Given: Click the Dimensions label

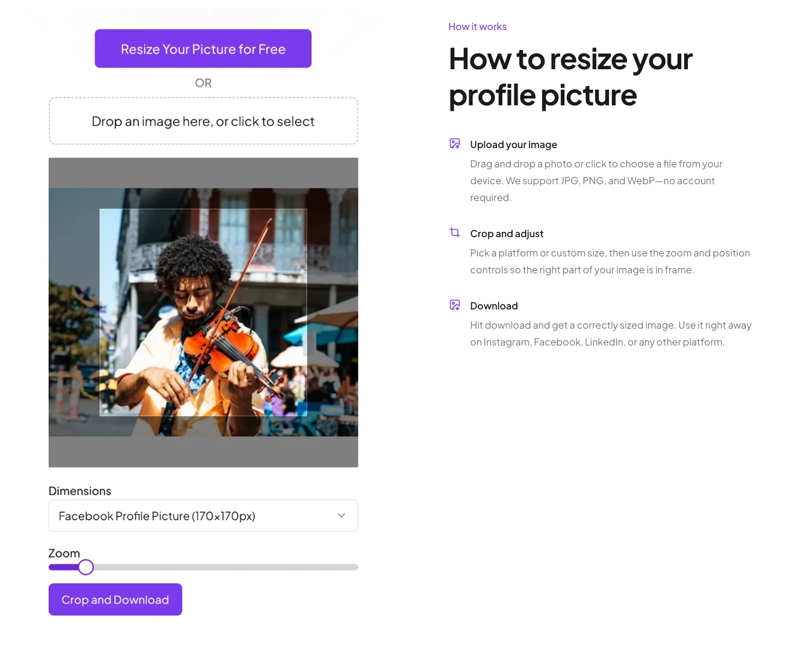Looking at the screenshot, I should (x=80, y=491).
